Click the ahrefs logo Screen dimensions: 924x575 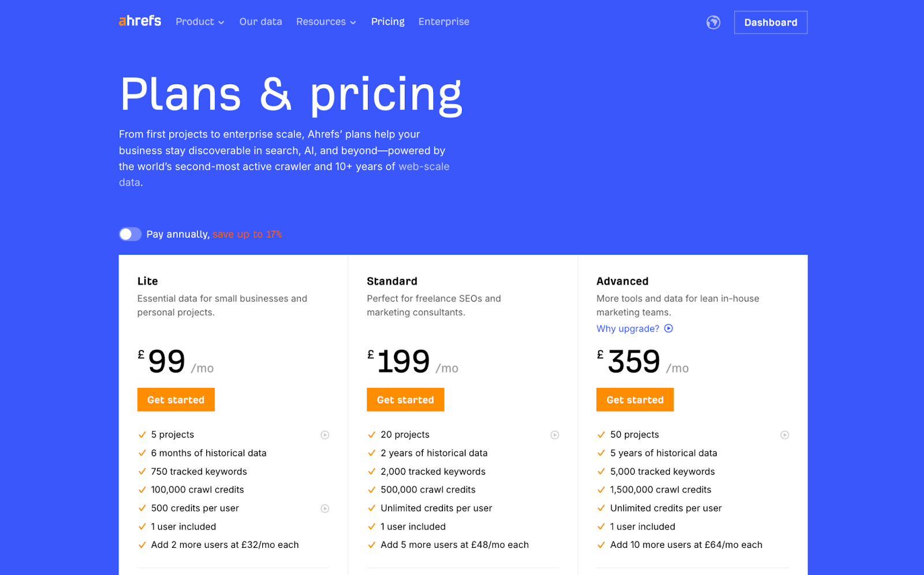(x=139, y=21)
